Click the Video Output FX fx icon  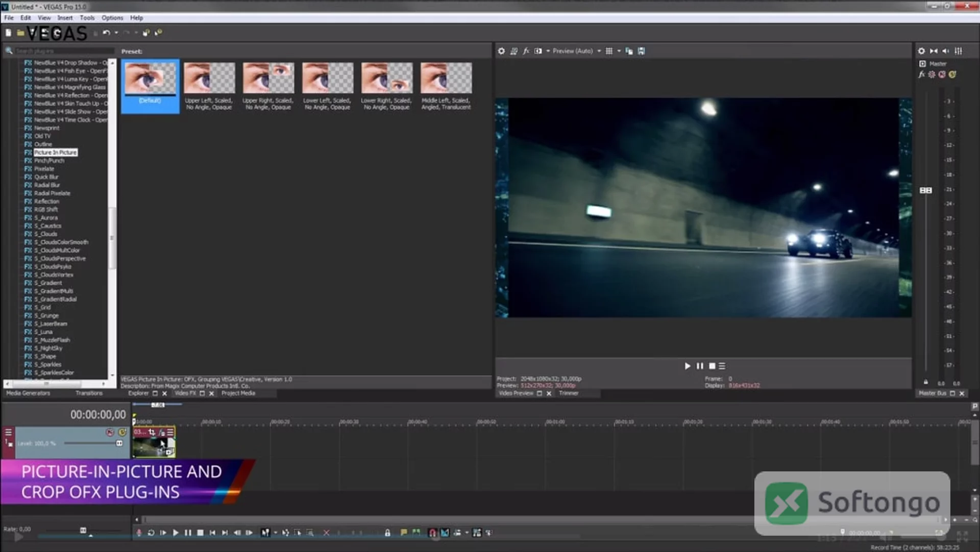(526, 51)
